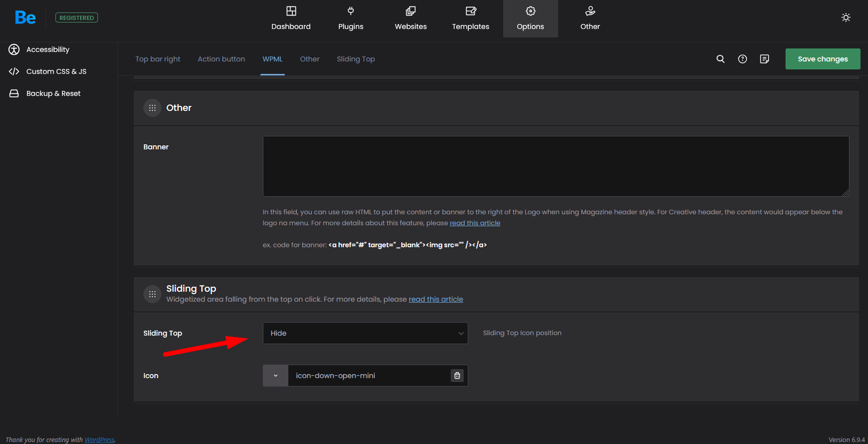The width and height of the screenshot is (868, 444).
Task: Click the icon-down-open-mini input field
Action: tap(369, 376)
